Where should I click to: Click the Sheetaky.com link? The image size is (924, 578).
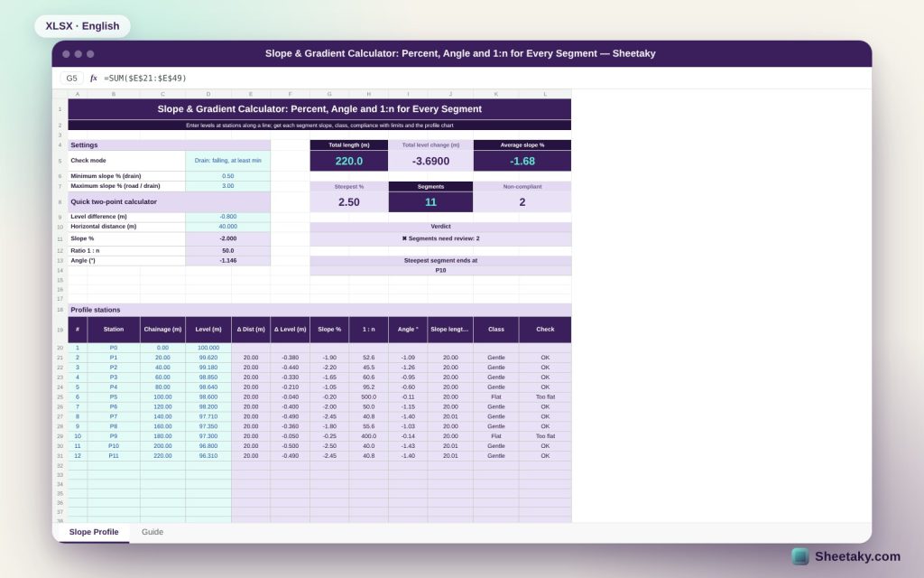click(857, 556)
